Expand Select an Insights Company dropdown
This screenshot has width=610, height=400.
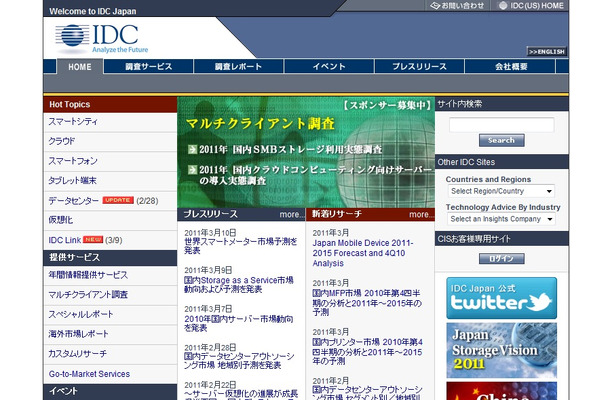click(501, 219)
